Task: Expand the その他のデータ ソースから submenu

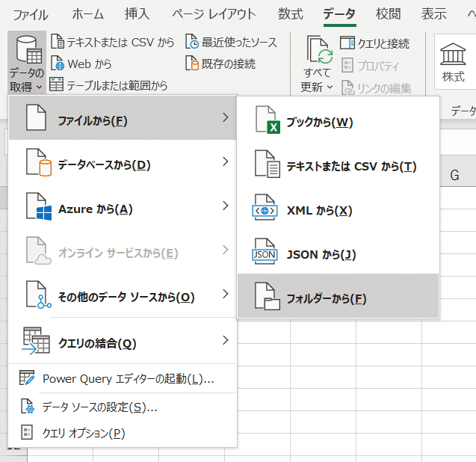Action: (225, 294)
